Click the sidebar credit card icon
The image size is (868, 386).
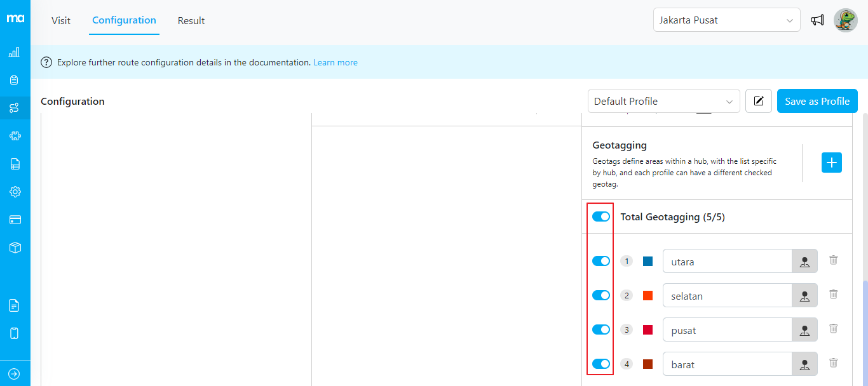point(15,220)
